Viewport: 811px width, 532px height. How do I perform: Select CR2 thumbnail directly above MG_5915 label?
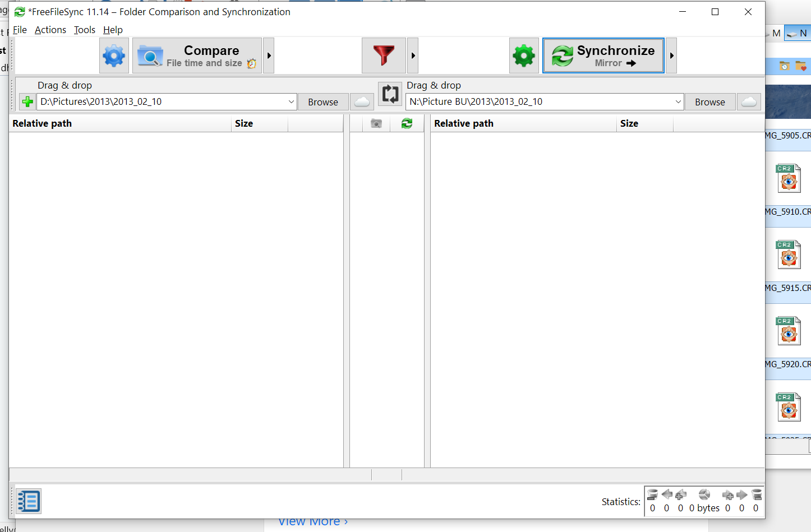(789, 255)
